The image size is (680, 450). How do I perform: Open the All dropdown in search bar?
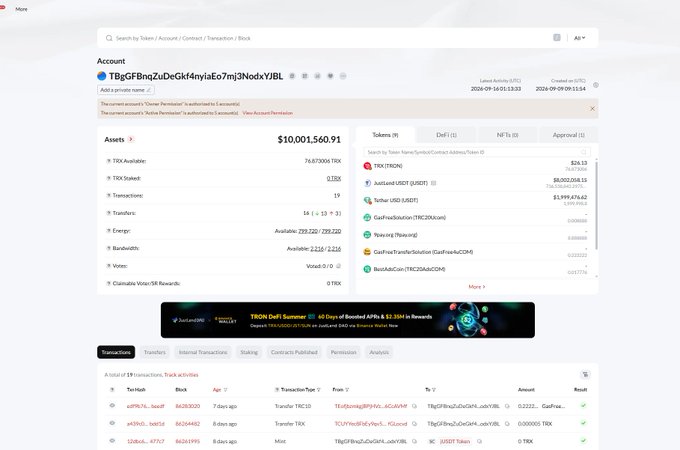pyautogui.click(x=579, y=38)
